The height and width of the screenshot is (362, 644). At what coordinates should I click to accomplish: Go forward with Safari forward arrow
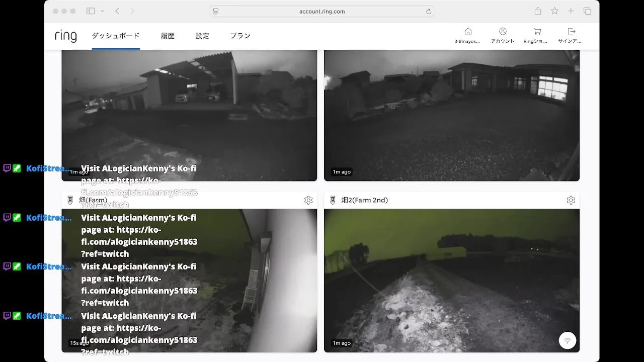coord(132,11)
